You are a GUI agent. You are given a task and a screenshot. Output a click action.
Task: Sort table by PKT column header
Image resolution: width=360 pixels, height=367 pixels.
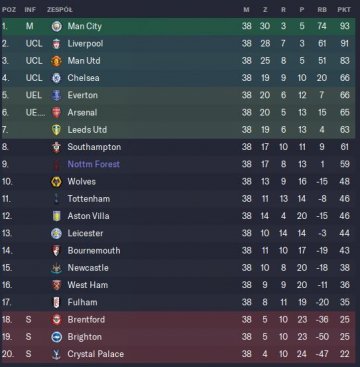pyautogui.click(x=344, y=10)
